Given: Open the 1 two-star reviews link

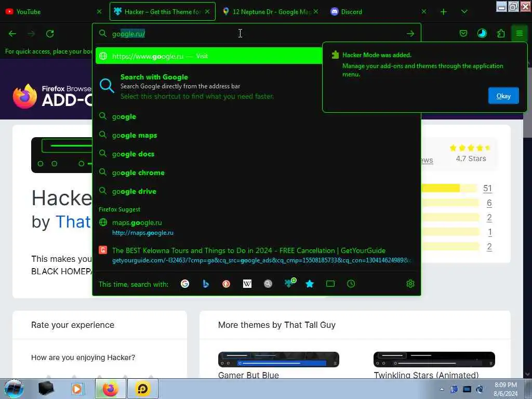Looking at the screenshot, I should (x=489, y=232).
